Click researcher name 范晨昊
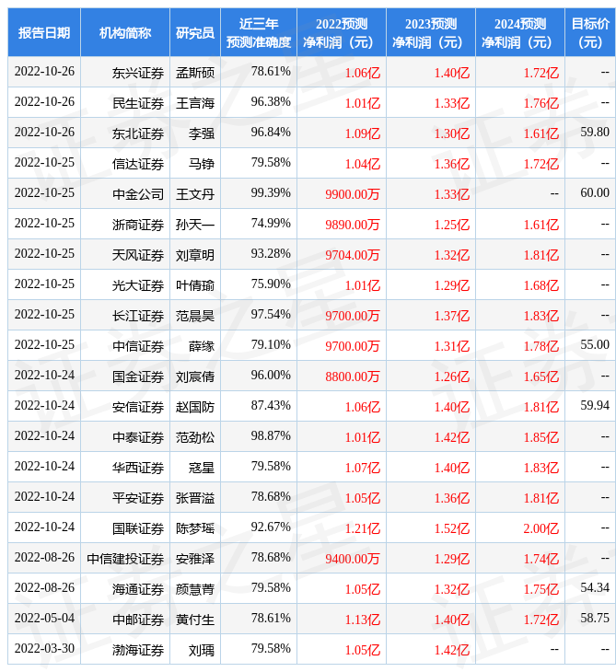The height and width of the screenshot is (672, 616). 195,317
